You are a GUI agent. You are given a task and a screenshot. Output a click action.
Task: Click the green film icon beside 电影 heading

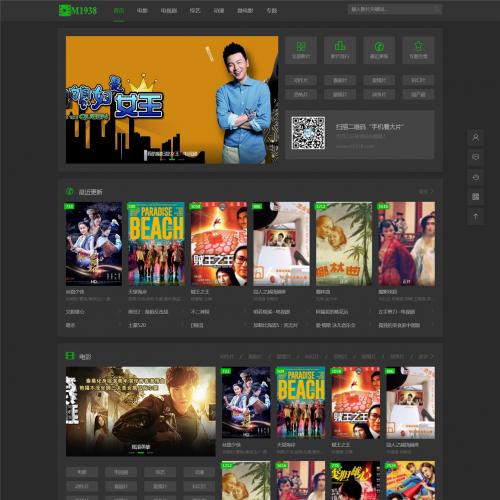[70, 356]
